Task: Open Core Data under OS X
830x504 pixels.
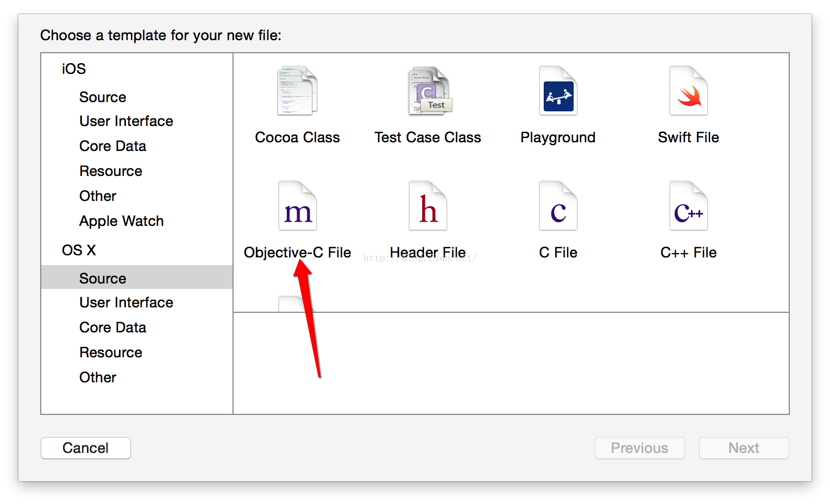Action: pos(112,327)
